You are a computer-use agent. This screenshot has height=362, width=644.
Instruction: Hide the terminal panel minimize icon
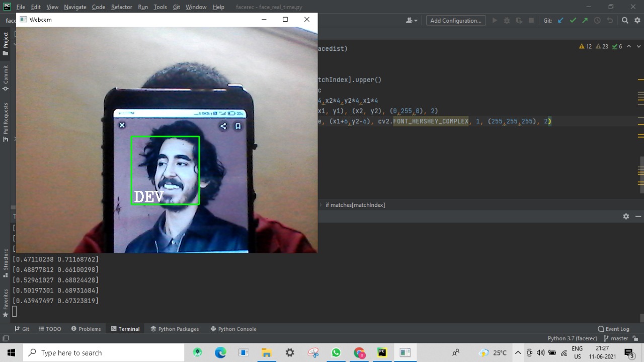[x=638, y=216]
